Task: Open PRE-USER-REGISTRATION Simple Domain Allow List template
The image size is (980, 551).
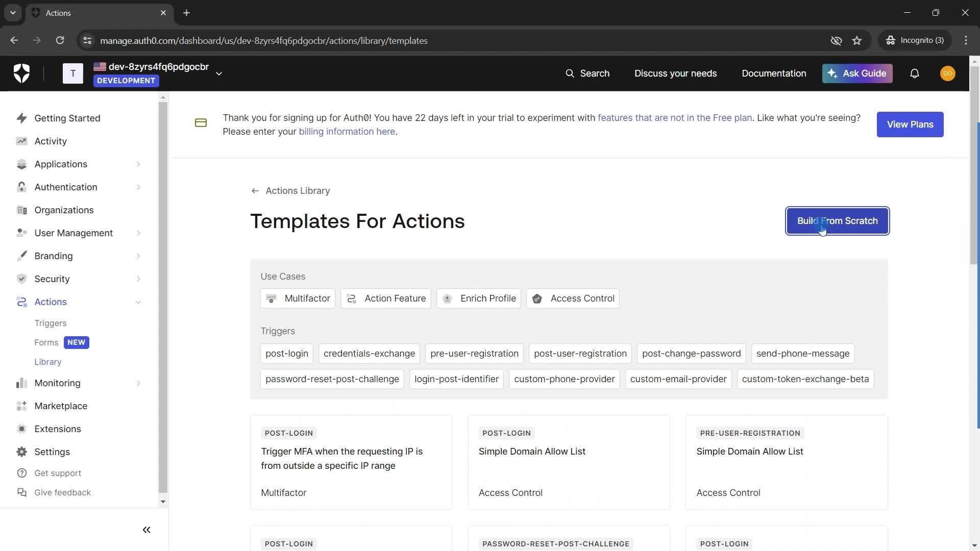Action: pyautogui.click(x=787, y=462)
